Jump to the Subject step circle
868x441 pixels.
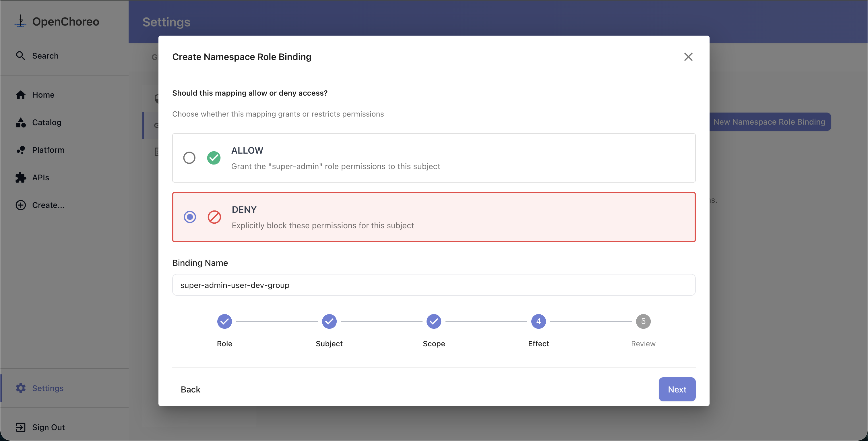tap(329, 321)
